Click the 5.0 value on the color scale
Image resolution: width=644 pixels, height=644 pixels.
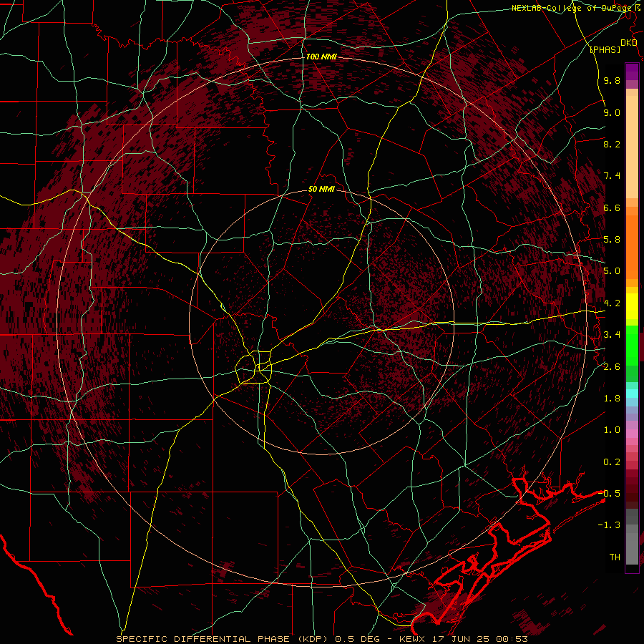click(612, 271)
